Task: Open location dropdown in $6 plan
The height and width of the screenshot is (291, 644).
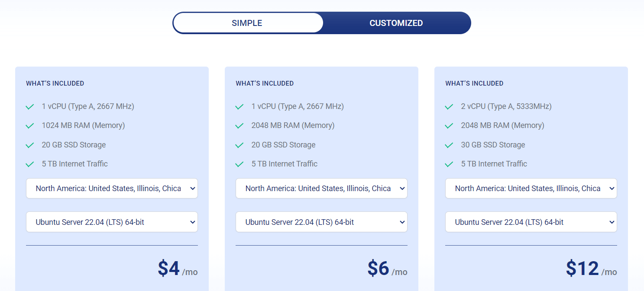Action: coord(321,189)
